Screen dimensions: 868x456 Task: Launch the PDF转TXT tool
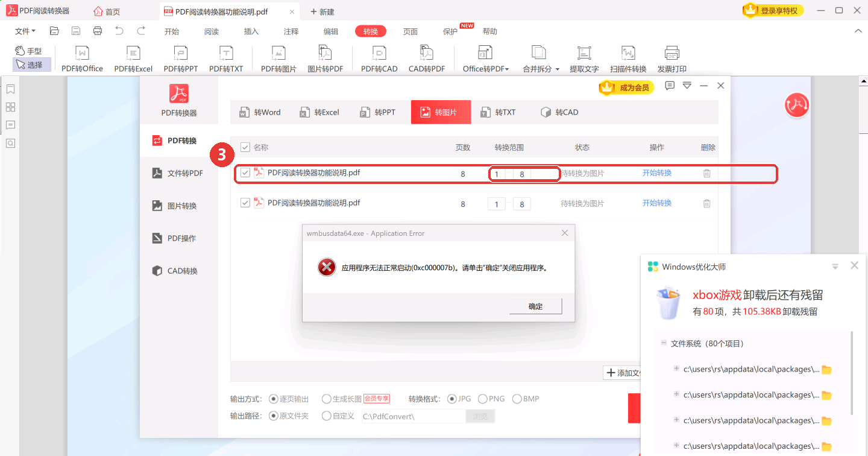(226, 59)
